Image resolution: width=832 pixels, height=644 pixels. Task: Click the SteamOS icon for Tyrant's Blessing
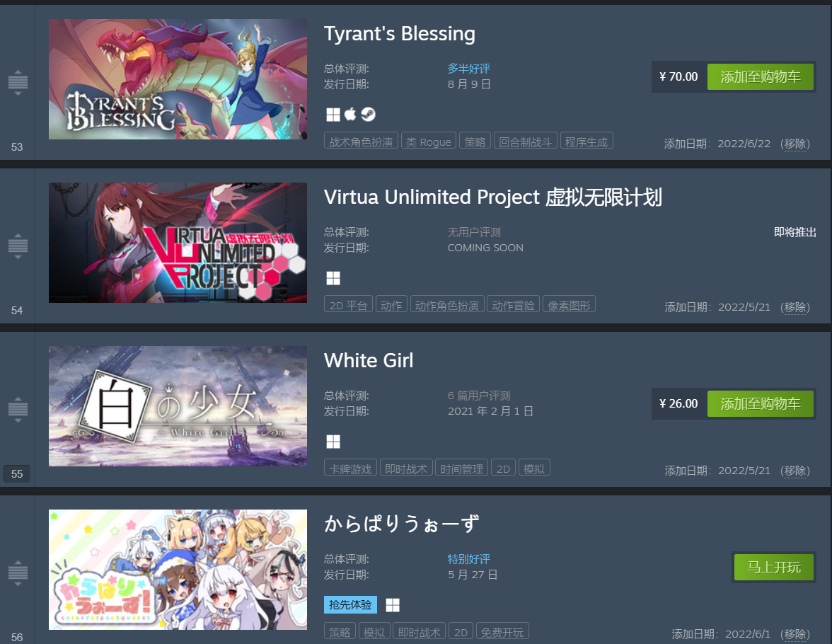pyautogui.click(x=368, y=114)
